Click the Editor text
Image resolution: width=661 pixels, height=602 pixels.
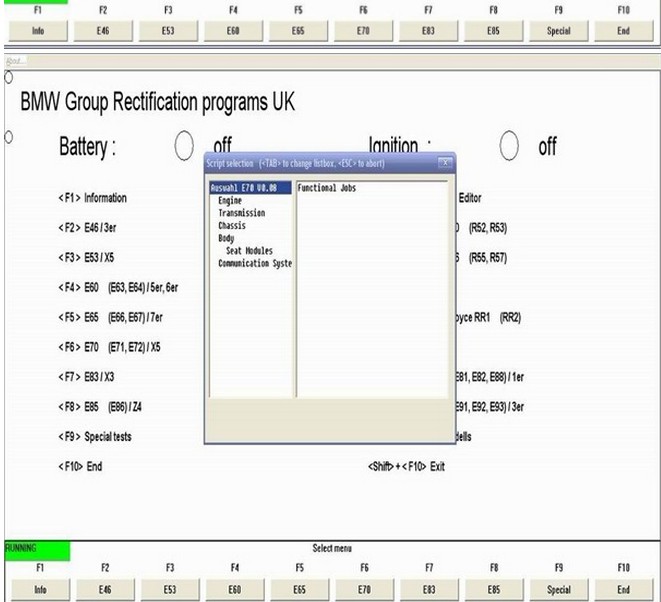(x=470, y=198)
